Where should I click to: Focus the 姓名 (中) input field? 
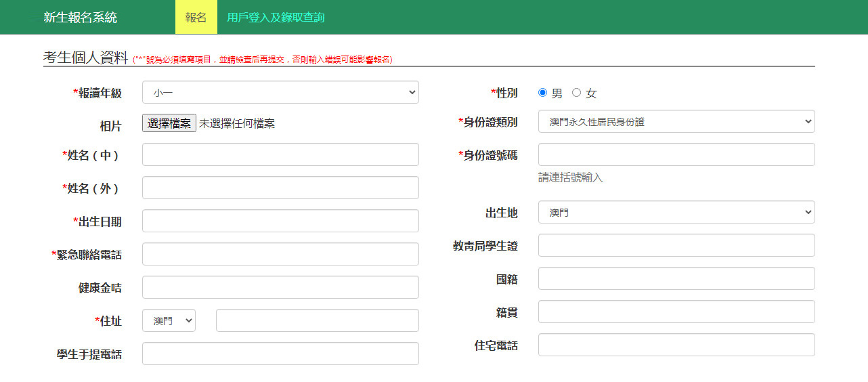pyautogui.click(x=280, y=155)
